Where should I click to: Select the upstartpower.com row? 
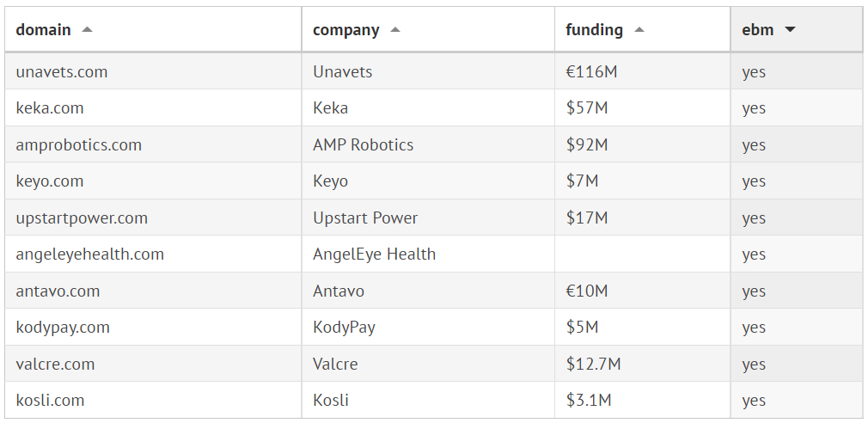click(82, 218)
